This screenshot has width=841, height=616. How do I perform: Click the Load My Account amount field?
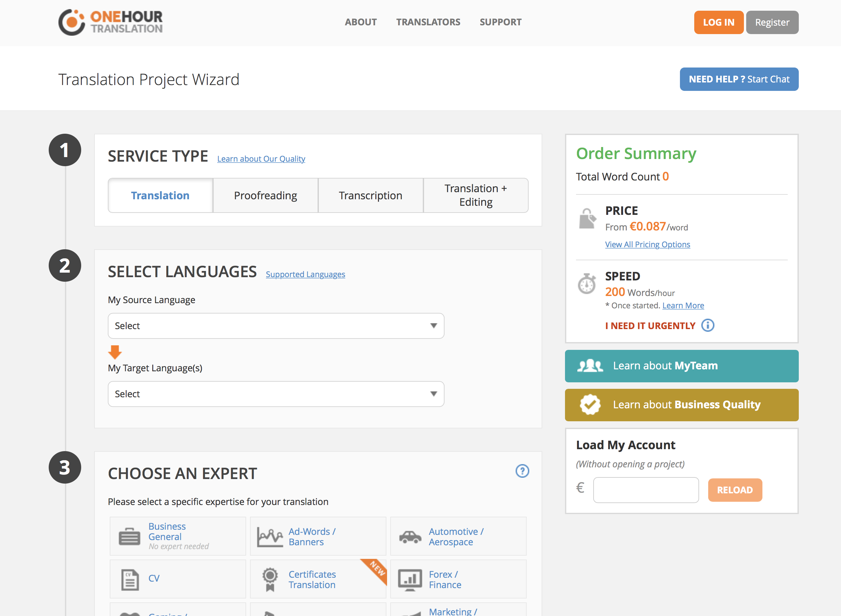coord(646,490)
